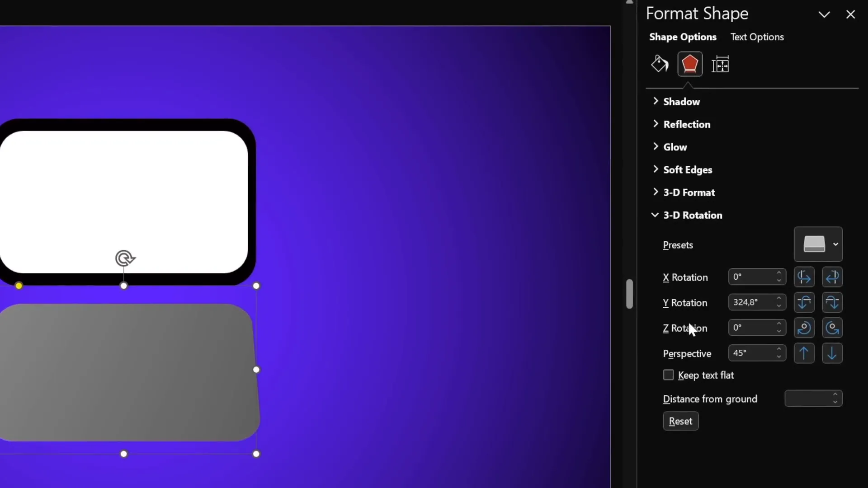Click the right middle resize handle

(256, 370)
